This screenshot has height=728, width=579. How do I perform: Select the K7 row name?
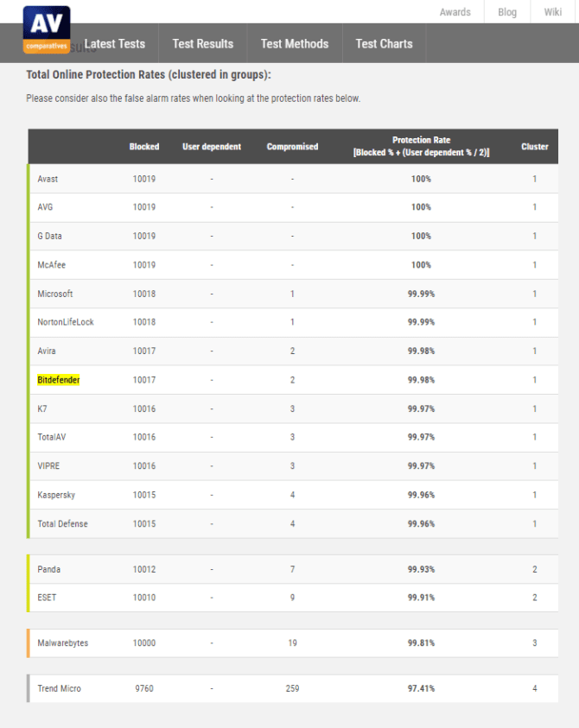point(42,409)
